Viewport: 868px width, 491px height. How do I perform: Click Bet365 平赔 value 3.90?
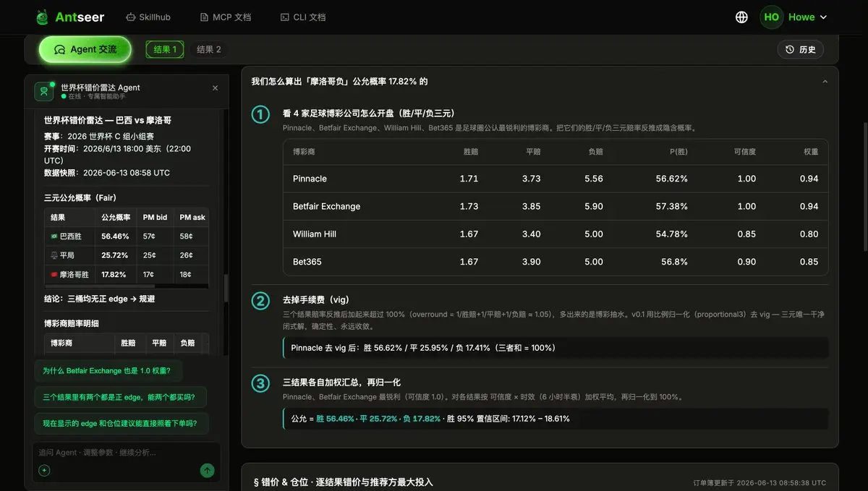point(532,262)
